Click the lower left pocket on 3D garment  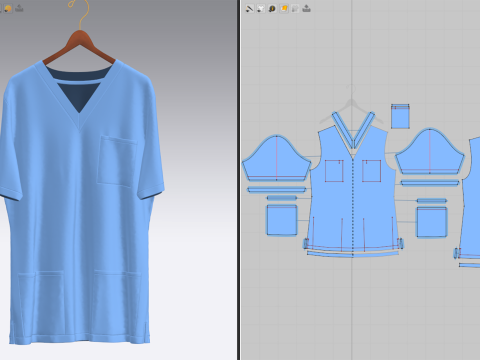coord(41,302)
